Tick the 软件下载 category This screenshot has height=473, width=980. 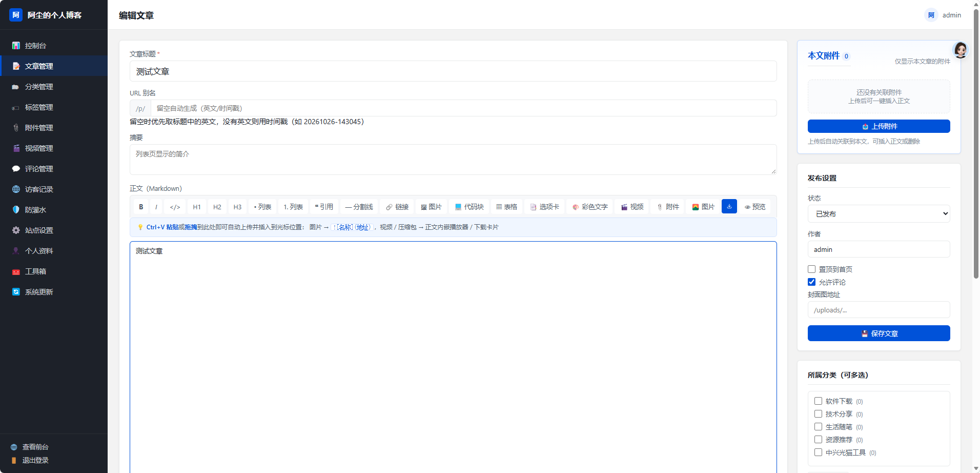pos(818,401)
